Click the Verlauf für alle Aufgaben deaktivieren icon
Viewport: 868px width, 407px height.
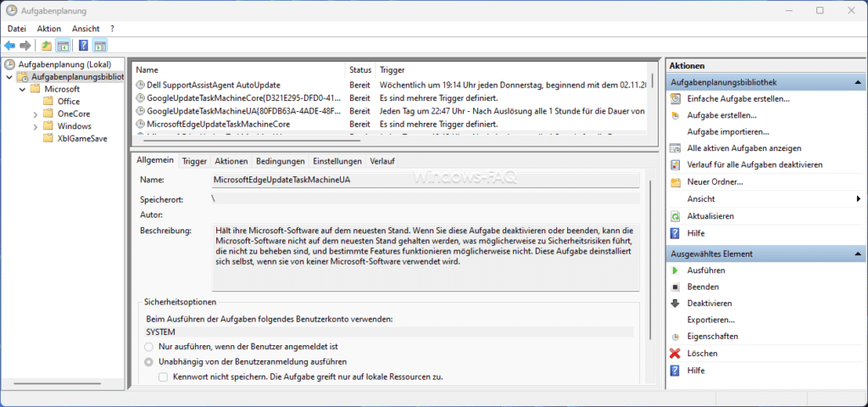pyautogui.click(x=675, y=165)
